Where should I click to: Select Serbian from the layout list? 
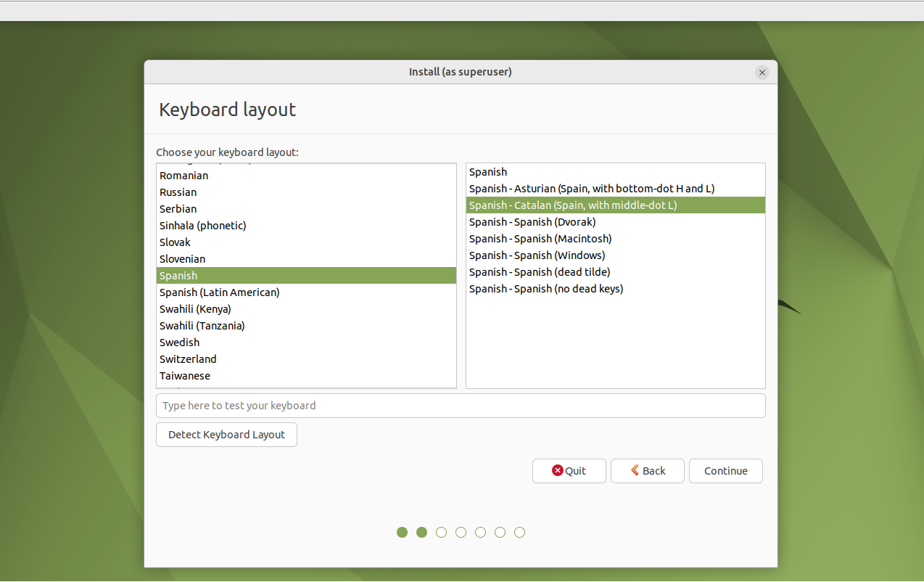(178, 209)
